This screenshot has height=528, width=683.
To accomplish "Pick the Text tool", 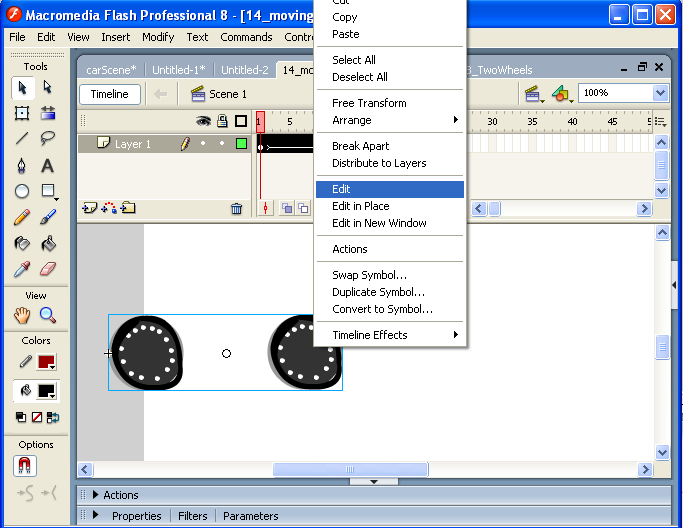I will pyautogui.click(x=47, y=165).
